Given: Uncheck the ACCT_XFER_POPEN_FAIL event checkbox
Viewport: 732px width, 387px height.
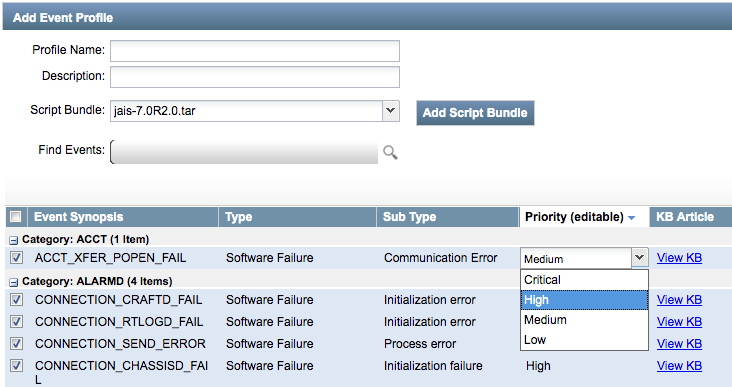Looking at the screenshot, I should (x=16, y=257).
